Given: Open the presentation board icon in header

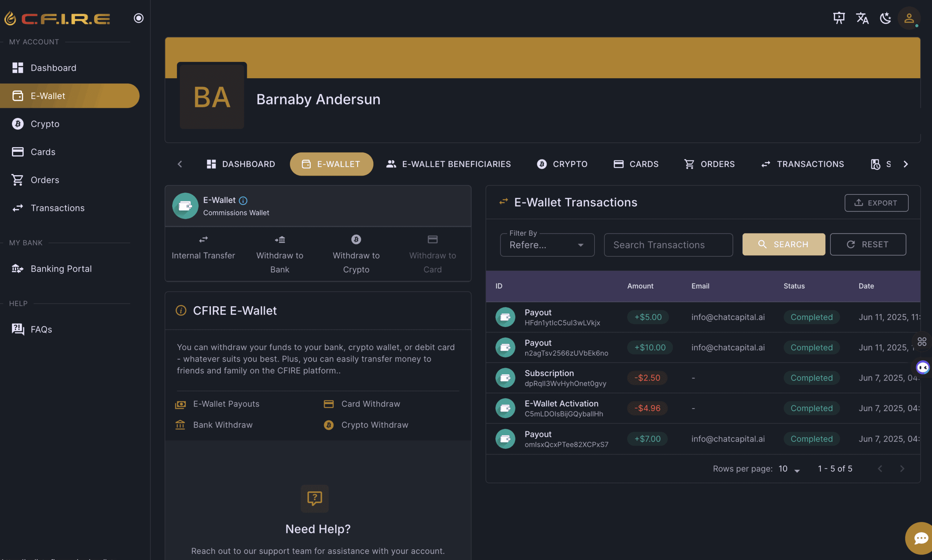Looking at the screenshot, I should (x=839, y=18).
